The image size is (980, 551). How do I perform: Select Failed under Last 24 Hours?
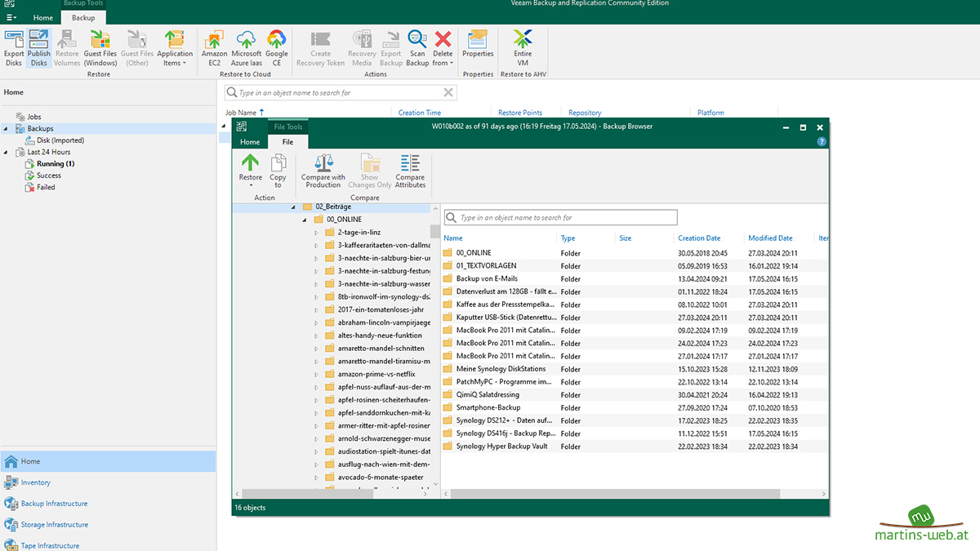pos(46,187)
